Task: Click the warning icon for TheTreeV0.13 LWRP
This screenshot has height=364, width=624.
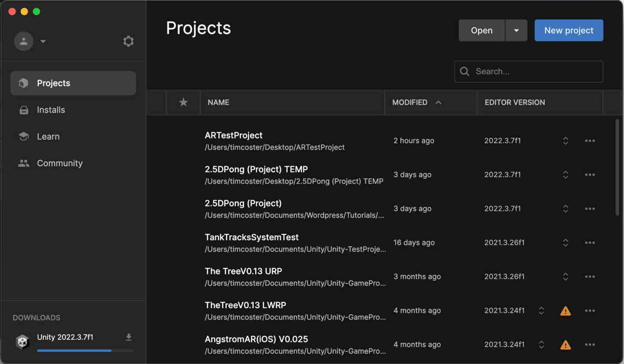Action: (x=565, y=311)
